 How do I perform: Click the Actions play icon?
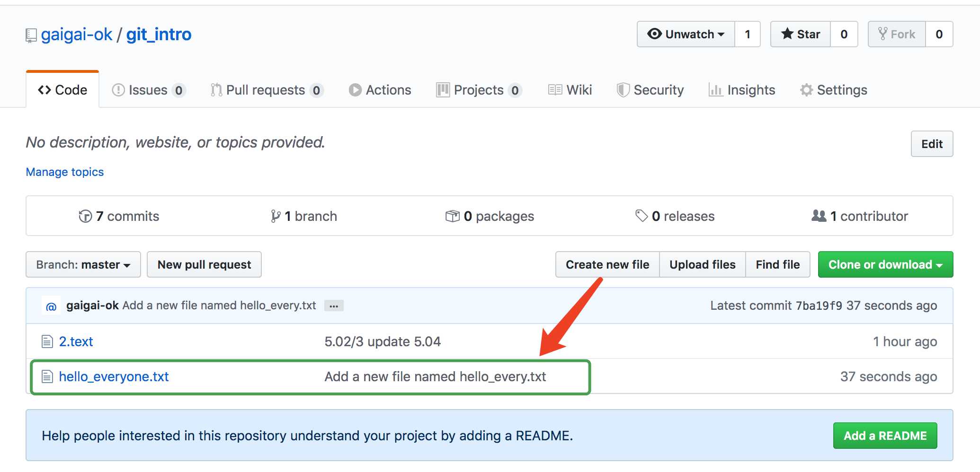(355, 90)
